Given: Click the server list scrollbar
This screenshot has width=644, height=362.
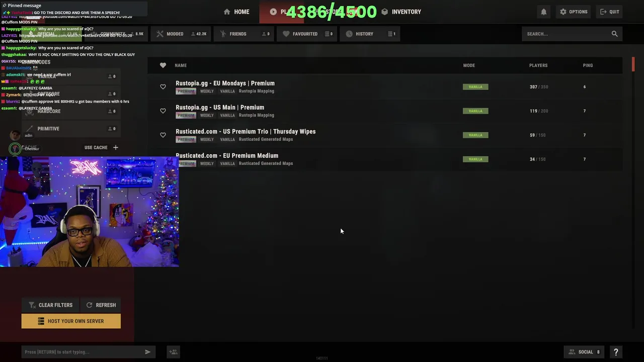Looking at the screenshot, I should coord(633,65).
